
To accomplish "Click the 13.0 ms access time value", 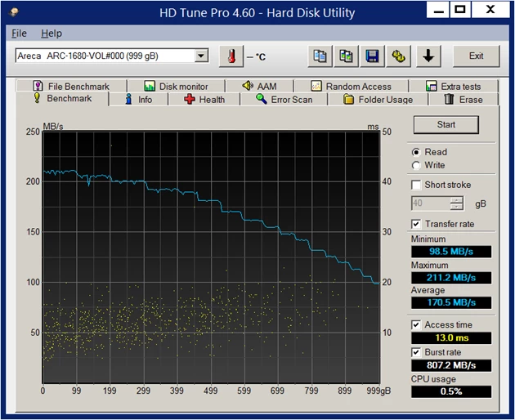I will click(x=451, y=338).
